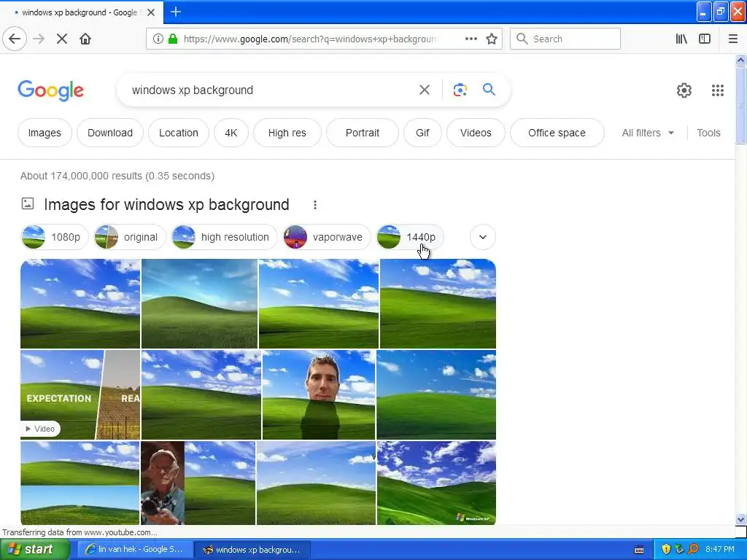Choose the vaporwave image suggestion
Screen dimensions: 747x560
(326, 237)
